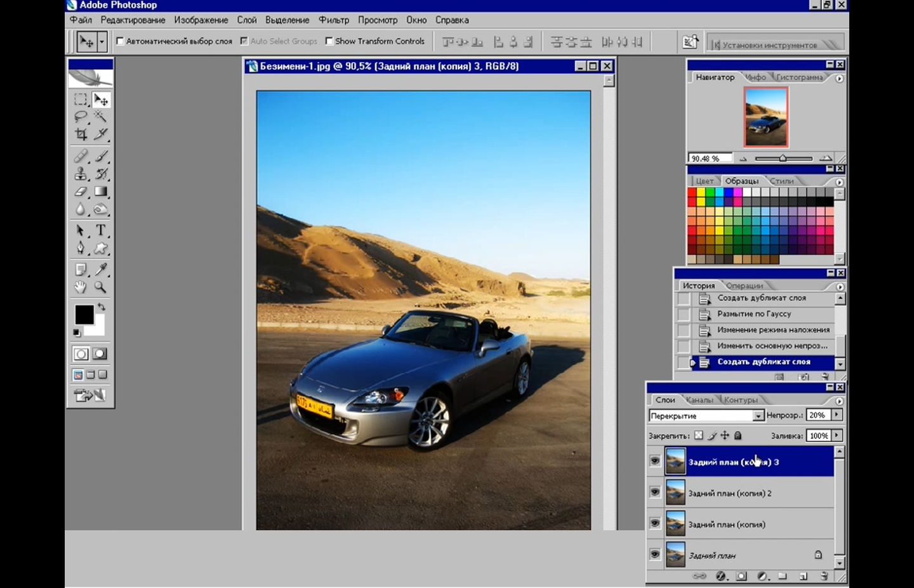Switch to the Операции tab
This screenshot has height=588, width=914.
pyautogui.click(x=745, y=286)
